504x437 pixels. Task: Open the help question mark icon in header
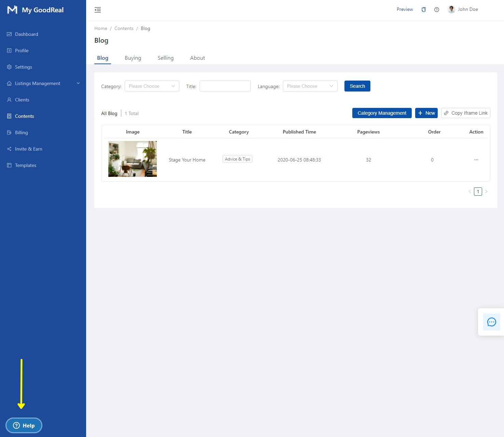click(436, 10)
